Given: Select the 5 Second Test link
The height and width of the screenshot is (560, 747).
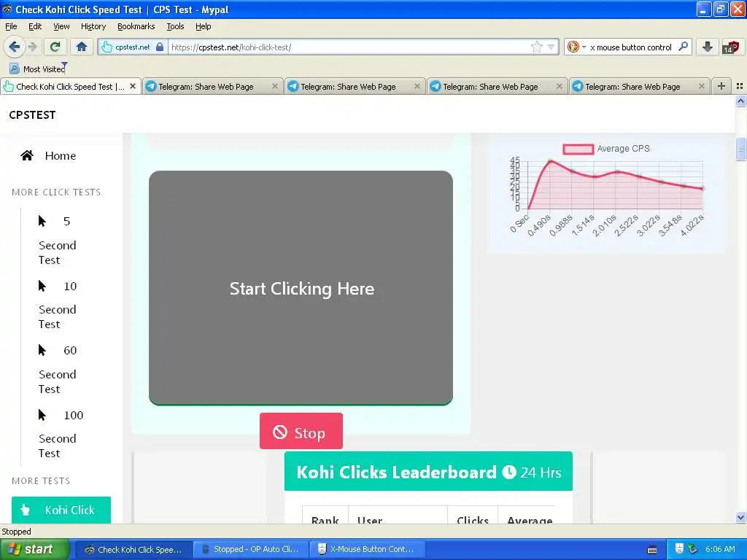Looking at the screenshot, I should coord(58,241).
